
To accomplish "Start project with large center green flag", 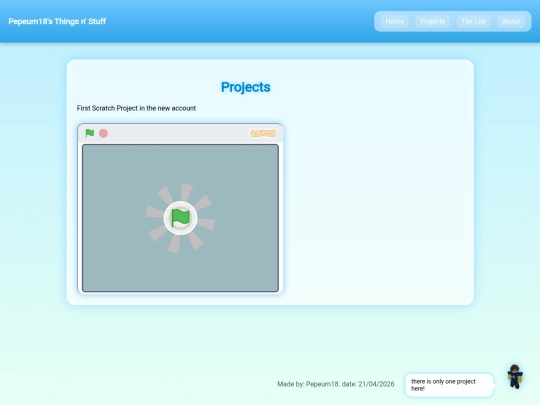I will 180,218.
